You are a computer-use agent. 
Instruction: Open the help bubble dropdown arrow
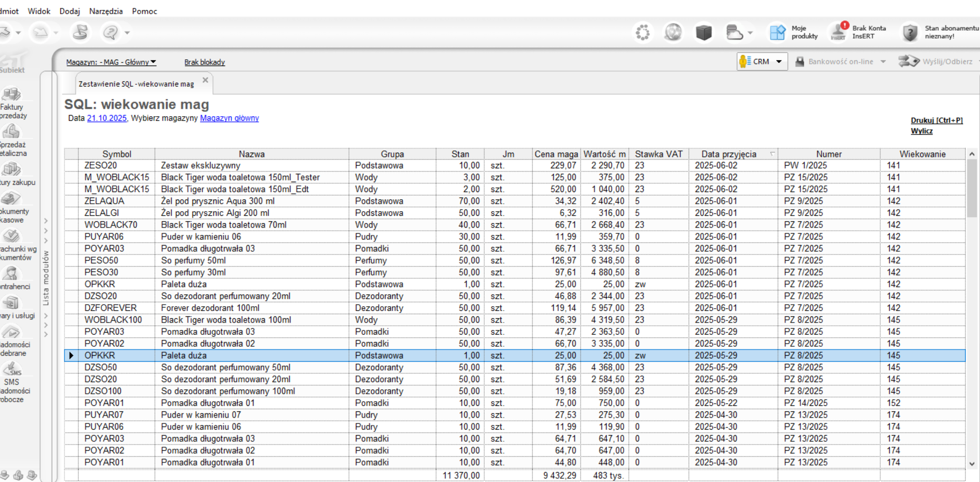127,33
